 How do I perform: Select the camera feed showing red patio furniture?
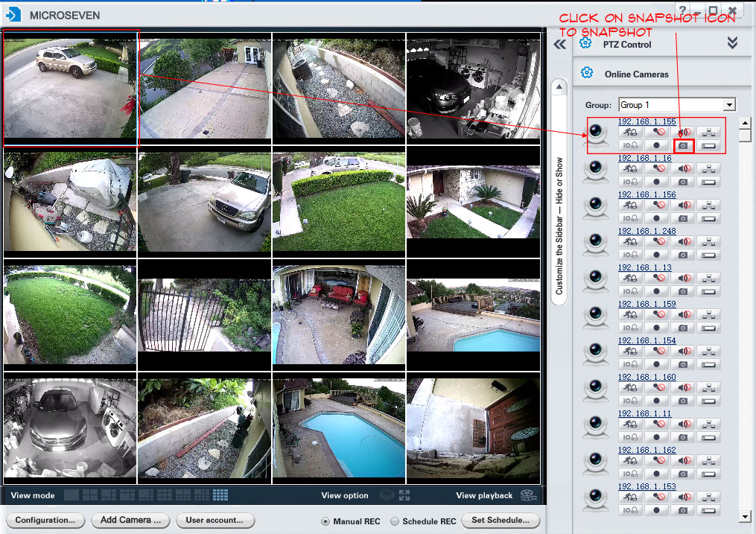pos(339,315)
